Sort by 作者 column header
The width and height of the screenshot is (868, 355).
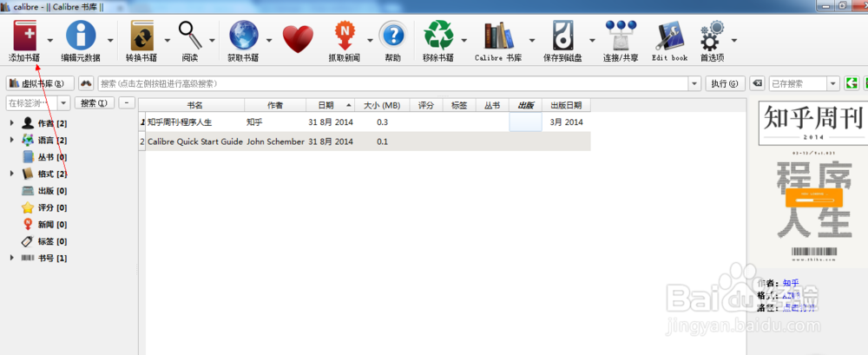(275, 105)
